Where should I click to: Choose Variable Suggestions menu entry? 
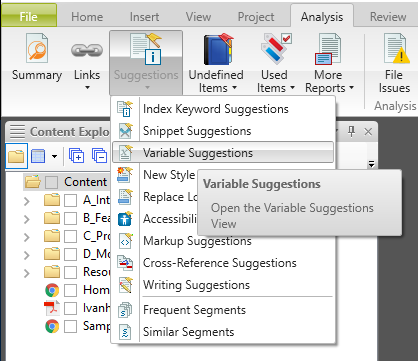(223, 153)
